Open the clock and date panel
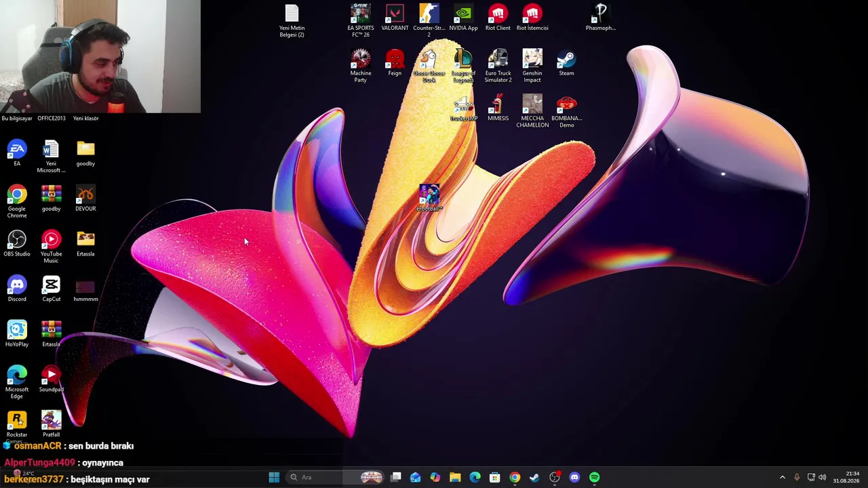Image resolution: width=868 pixels, height=488 pixels. (x=846, y=477)
